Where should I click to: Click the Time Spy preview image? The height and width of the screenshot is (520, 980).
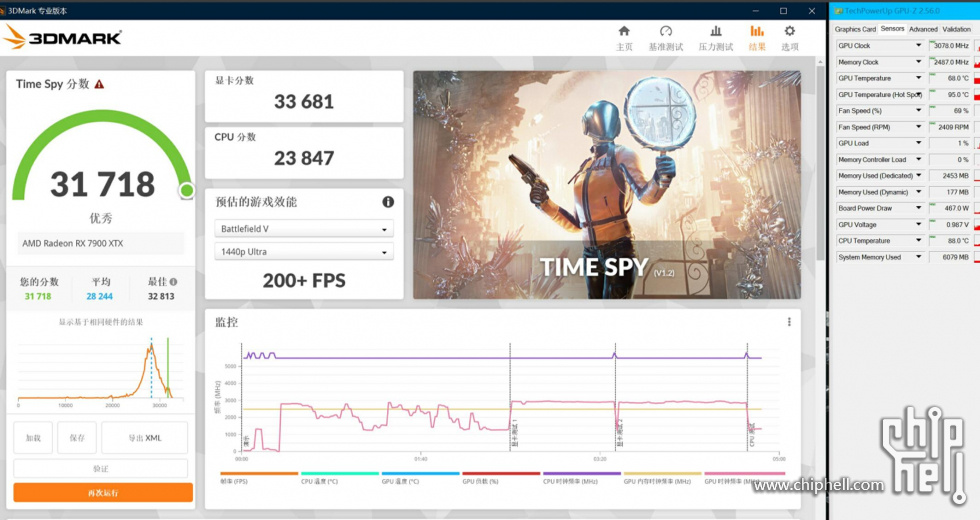(x=607, y=184)
